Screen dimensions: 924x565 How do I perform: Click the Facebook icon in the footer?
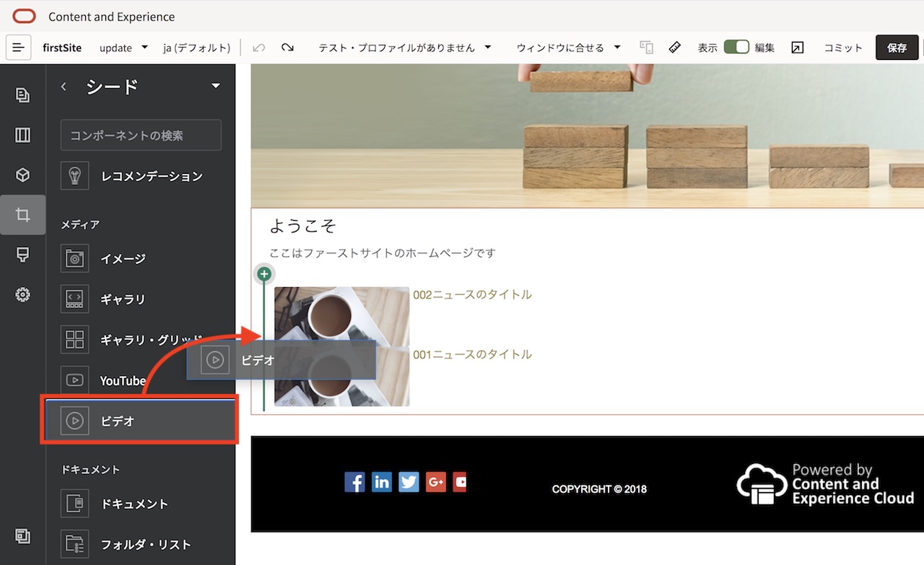pyautogui.click(x=354, y=482)
